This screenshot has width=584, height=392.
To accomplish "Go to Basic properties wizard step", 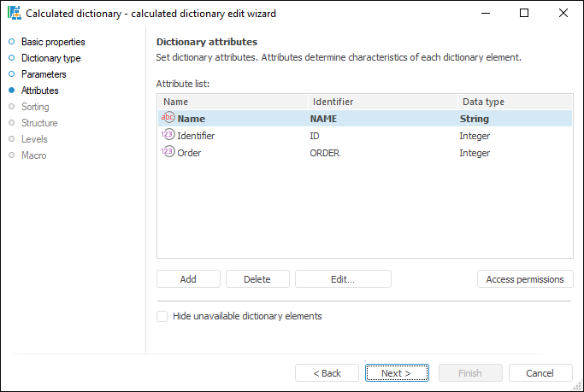I will click(52, 42).
